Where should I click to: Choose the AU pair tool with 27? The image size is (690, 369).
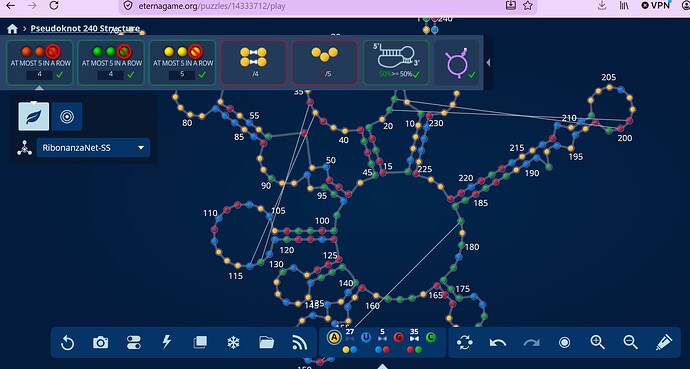[350, 341]
